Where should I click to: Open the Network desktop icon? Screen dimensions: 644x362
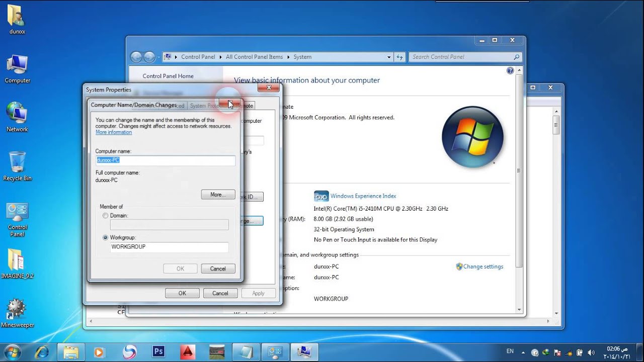click(17, 117)
